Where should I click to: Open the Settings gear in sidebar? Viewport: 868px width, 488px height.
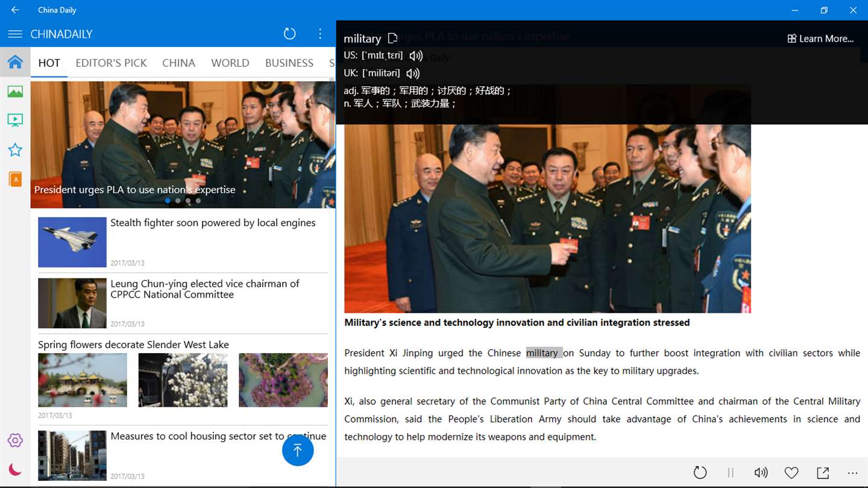point(15,440)
